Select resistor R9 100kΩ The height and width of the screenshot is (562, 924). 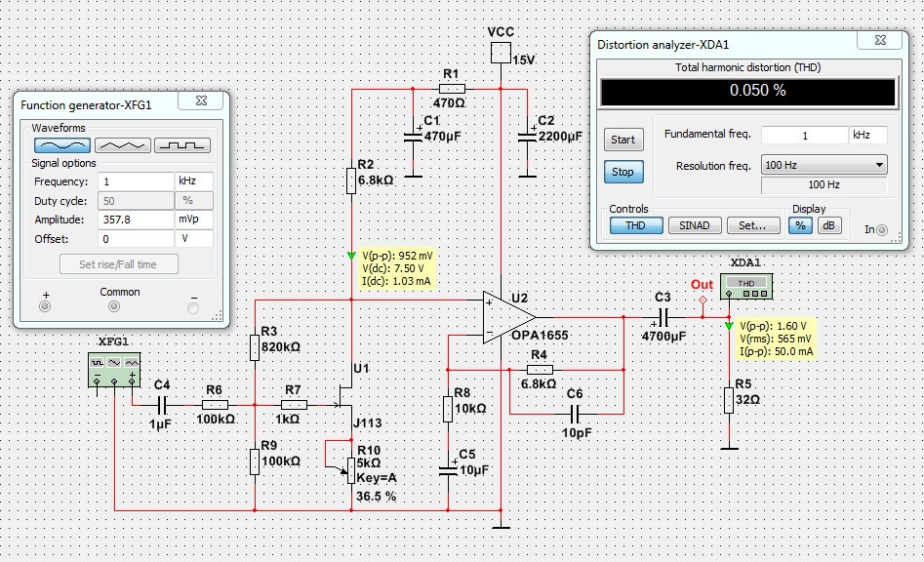(x=255, y=462)
